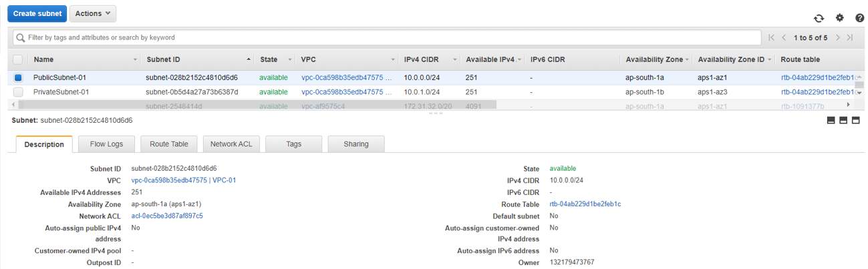
Task: Open the help question mark icon
Action: [x=859, y=19]
